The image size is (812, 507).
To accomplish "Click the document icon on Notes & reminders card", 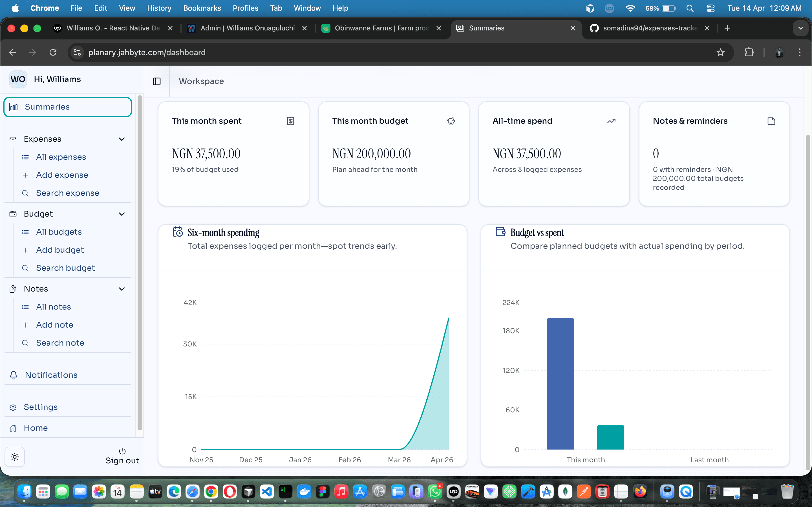I will click(x=771, y=121).
